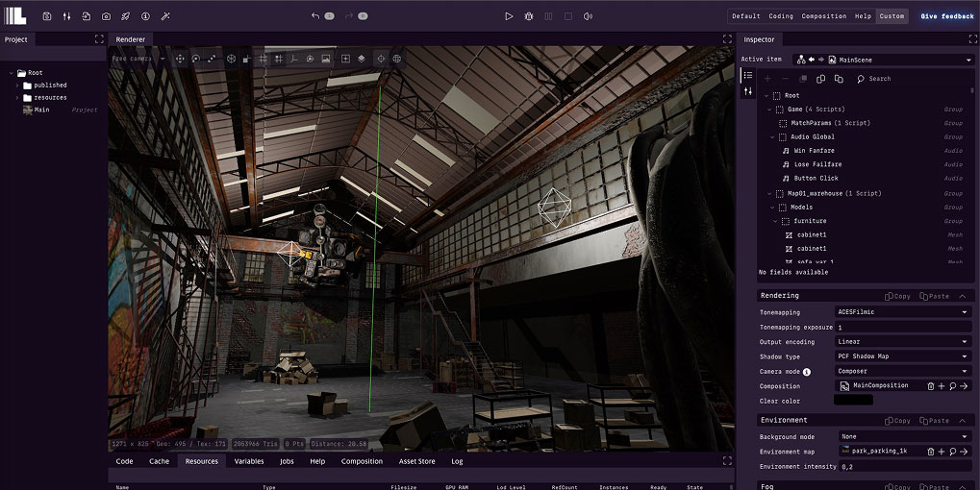This screenshot has height=490, width=980.
Task: Select the Main project item
Action: 42,110
